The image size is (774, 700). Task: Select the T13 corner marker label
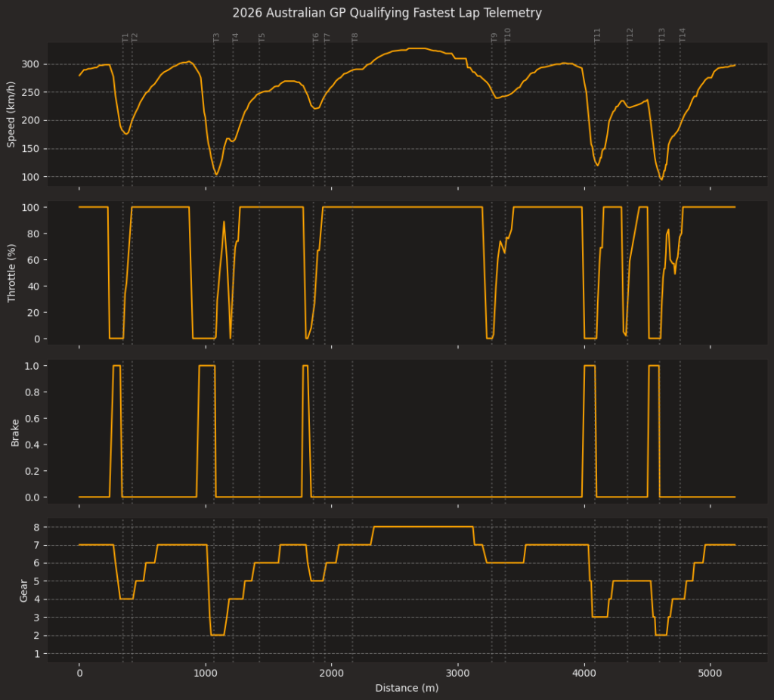tap(661, 34)
